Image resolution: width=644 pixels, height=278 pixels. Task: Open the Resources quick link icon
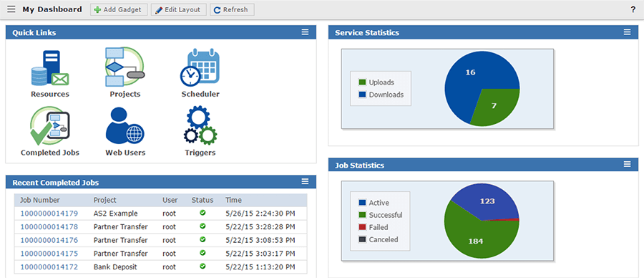[x=49, y=68]
